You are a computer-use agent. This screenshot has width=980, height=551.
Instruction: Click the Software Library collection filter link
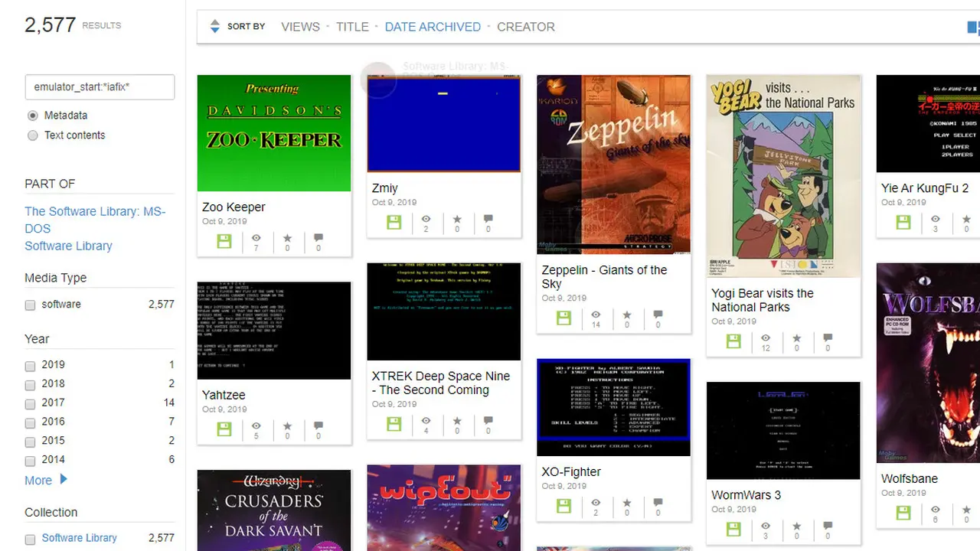[x=79, y=538]
